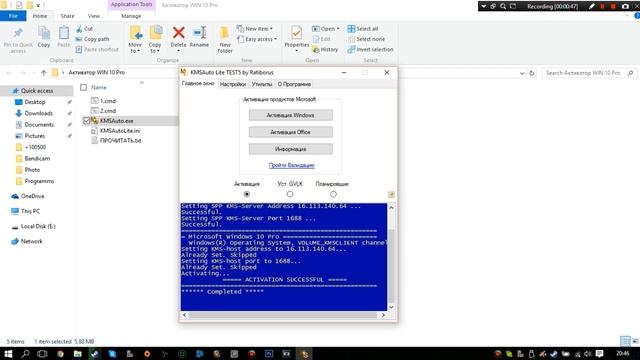The image size is (640, 360).
Task: Open the О Программе tab in KMSAuto
Action: click(294, 84)
